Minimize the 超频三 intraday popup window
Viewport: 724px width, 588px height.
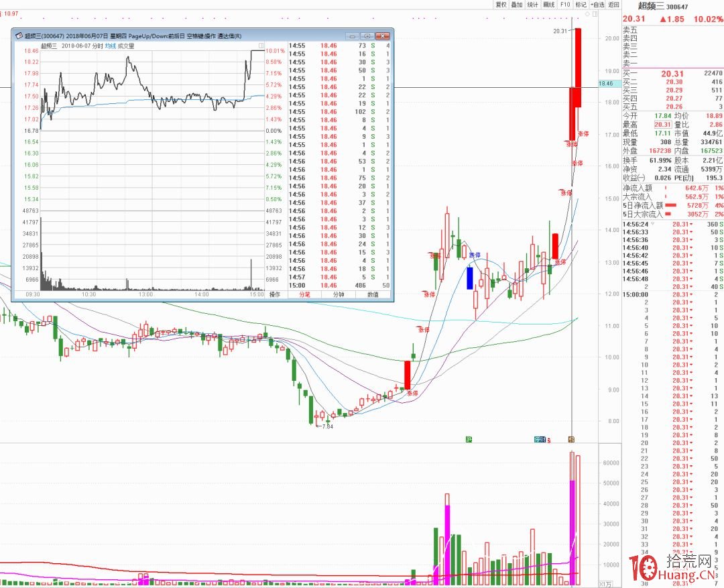(x=353, y=36)
